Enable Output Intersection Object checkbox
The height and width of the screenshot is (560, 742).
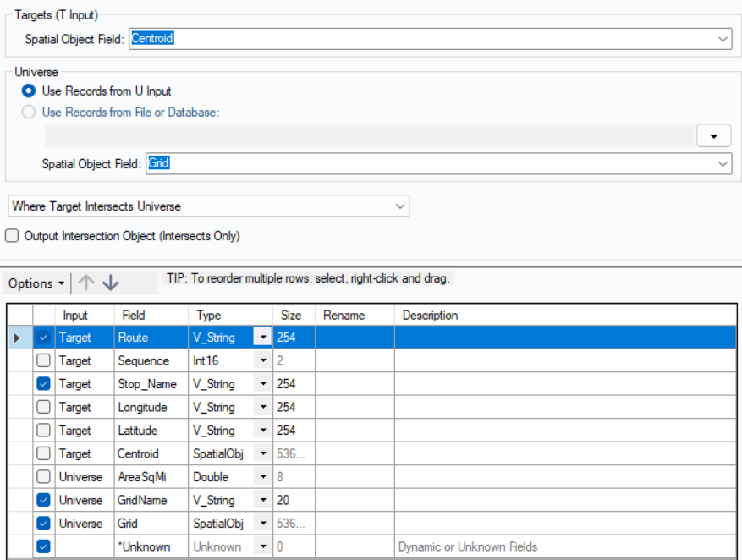(x=12, y=235)
